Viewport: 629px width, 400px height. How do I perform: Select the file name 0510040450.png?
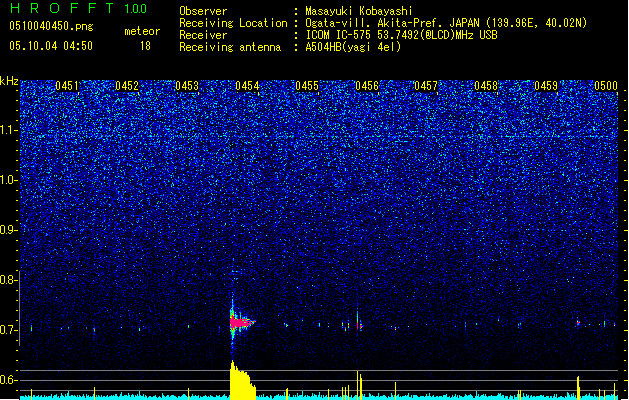[51, 26]
